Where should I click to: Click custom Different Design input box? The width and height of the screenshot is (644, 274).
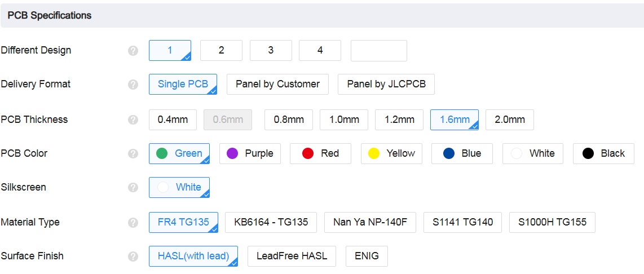click(378, 51)
